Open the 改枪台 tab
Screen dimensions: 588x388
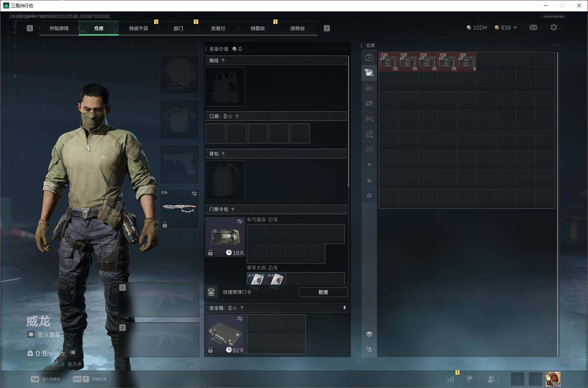[x=297, y=28]
